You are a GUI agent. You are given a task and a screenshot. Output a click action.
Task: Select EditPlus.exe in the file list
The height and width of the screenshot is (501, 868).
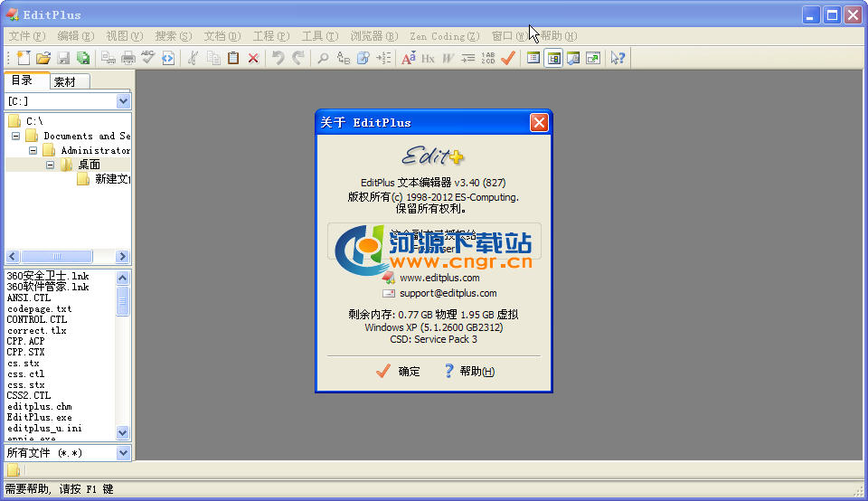[39, 418]
